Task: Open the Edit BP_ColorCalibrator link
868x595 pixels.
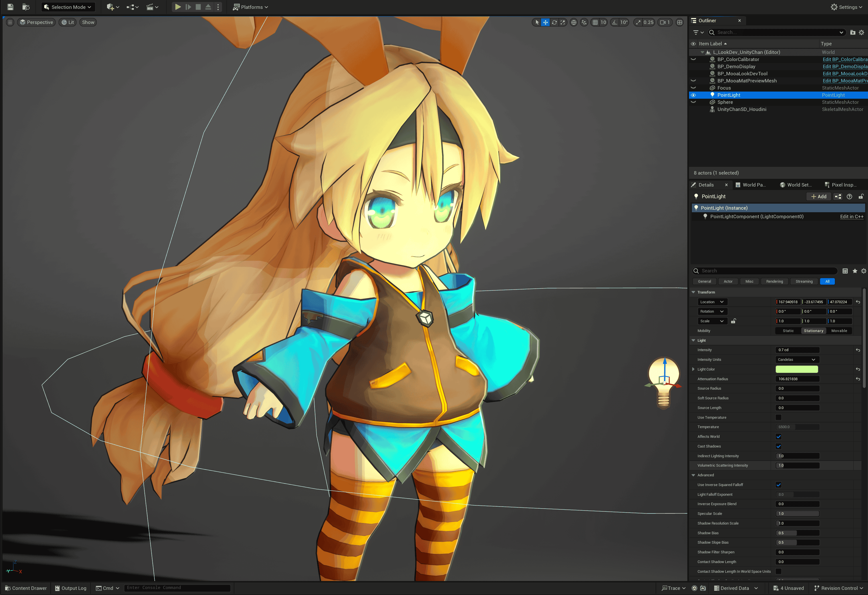Action: tap(845, 59)
